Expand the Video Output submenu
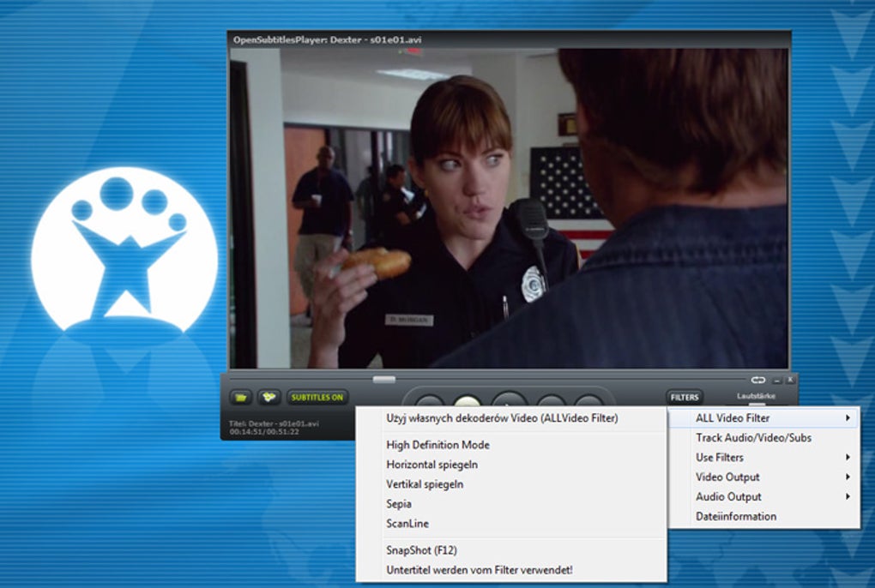This screenshot has width=875, height=588. click(764, 477)
